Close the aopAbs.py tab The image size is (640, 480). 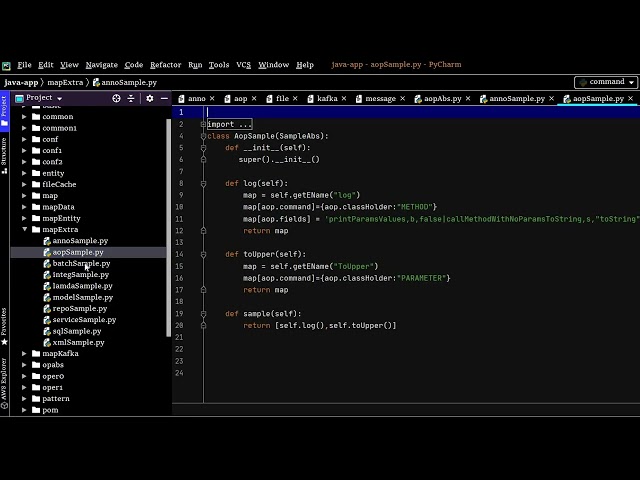point(468,98)
